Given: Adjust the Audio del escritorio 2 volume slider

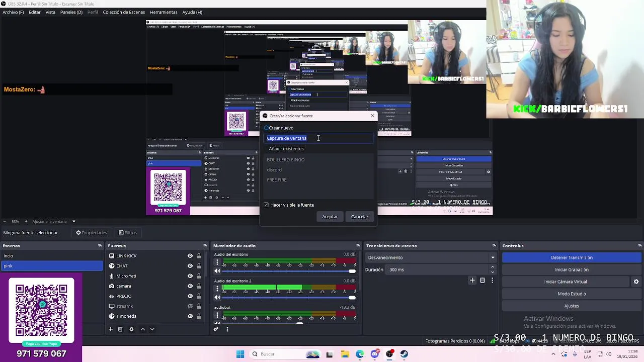Looking at the screenshot, I should click(289, 297).
